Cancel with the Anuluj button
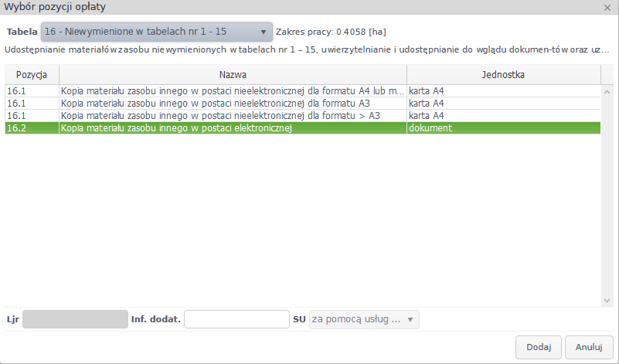619x364 pixels. pyautogui.click(x=588, y=347)
